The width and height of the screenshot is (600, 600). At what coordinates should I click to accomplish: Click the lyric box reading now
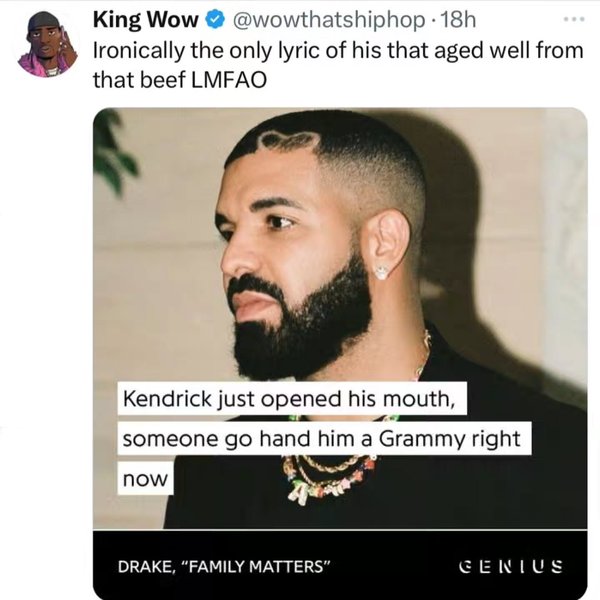click(145, 478)
